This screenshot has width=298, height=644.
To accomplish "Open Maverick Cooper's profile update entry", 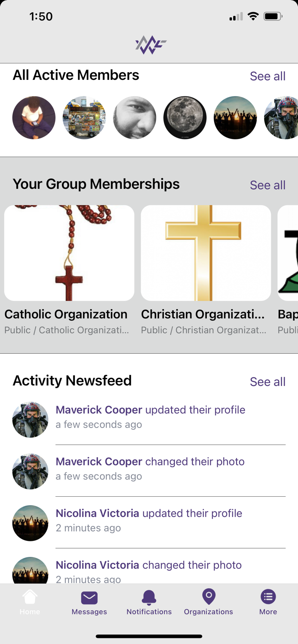I will 151,410.
